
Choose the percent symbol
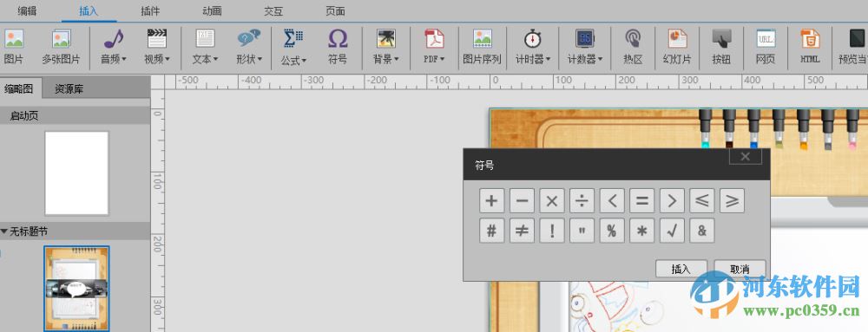coord(612,231)
